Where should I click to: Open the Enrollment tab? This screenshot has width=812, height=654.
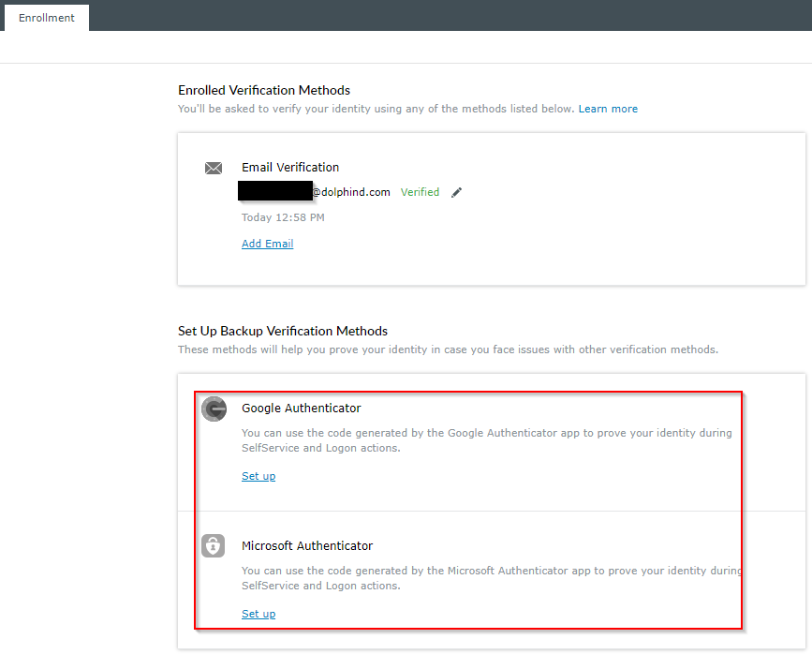click(x=47, y=18)
